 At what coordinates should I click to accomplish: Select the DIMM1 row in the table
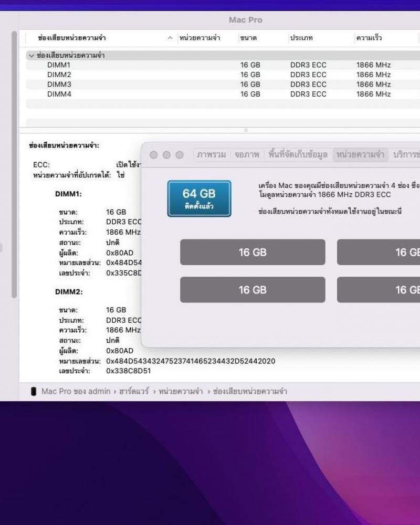(x=223, y=65)
